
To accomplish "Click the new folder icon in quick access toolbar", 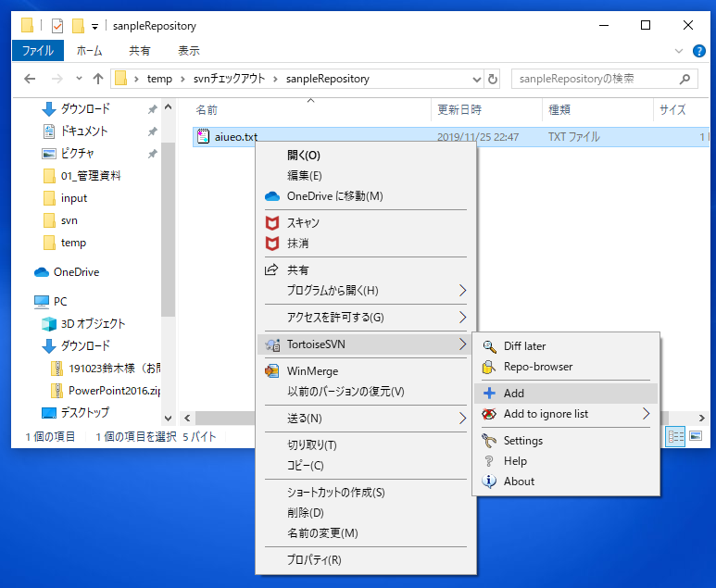I will (x=78, y=26).
